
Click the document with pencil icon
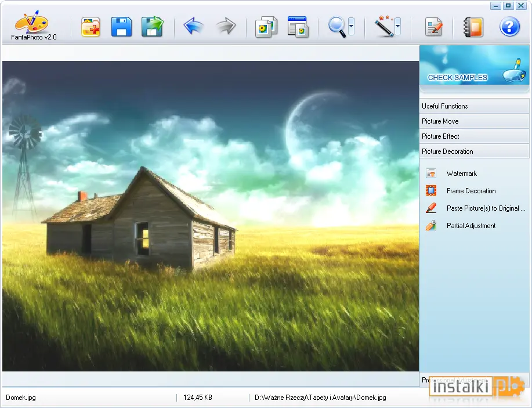pyautogui.click(x=433, y=27)
